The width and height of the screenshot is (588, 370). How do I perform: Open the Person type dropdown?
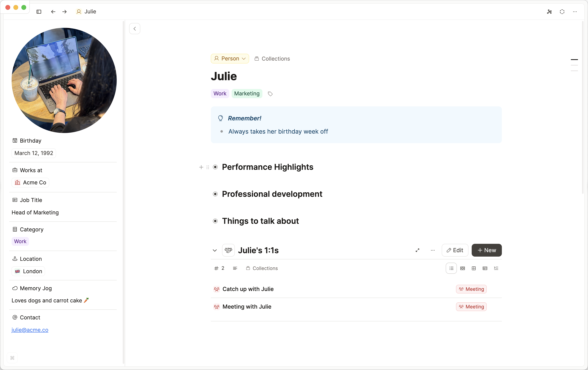230,59
